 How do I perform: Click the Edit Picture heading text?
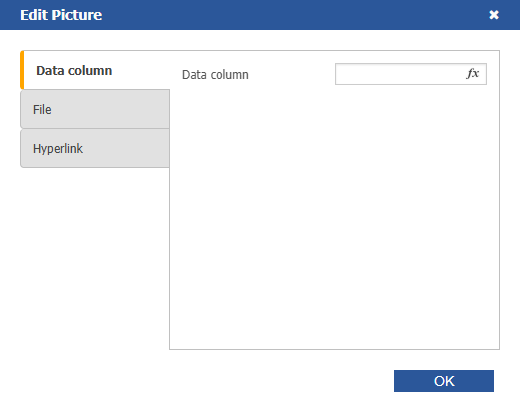[x=61, y=15]
